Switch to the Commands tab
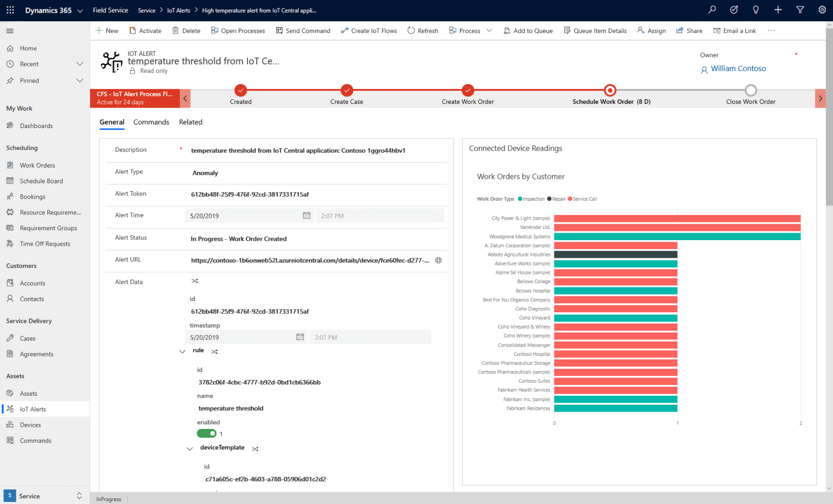This screenshot has height=504, width=833. (151, 122)
